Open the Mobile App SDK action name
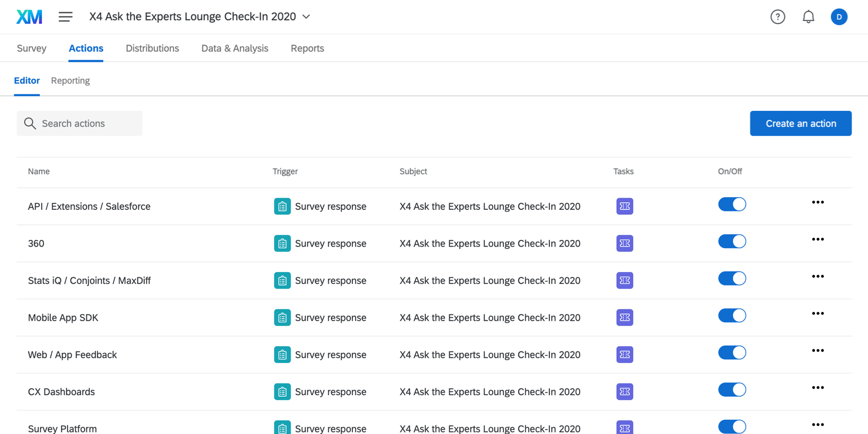This screenshot has width=868, height=434. click(x=63, y=318)
